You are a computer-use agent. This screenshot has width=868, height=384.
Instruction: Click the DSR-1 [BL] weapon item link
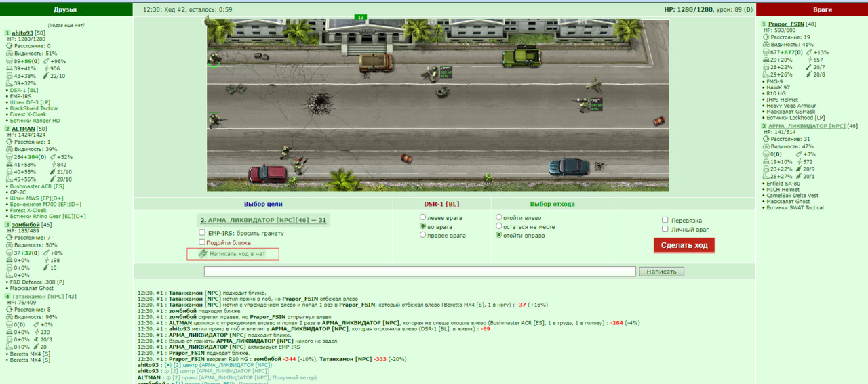[24, 90]
